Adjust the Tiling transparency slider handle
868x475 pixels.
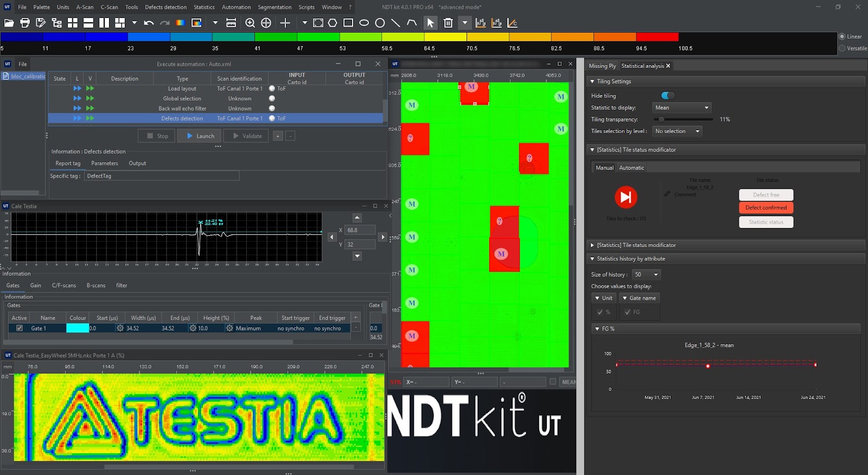point(661,119)
